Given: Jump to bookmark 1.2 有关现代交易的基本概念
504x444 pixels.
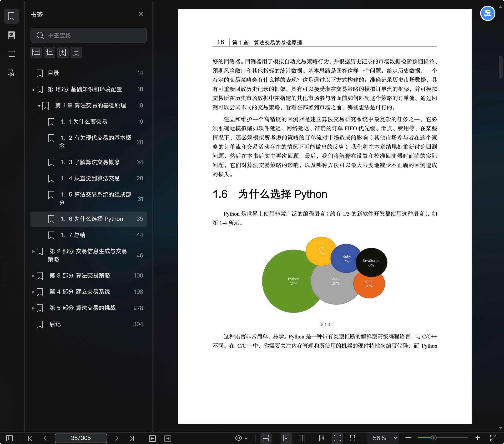Looking at the screenshot, I should [89, 142].
